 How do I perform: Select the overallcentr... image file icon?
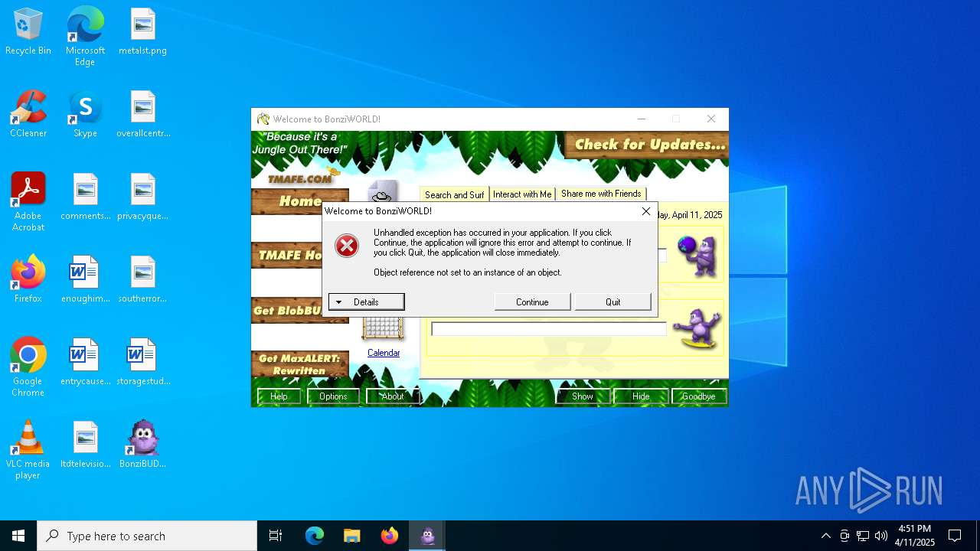(x=143, y=115)
